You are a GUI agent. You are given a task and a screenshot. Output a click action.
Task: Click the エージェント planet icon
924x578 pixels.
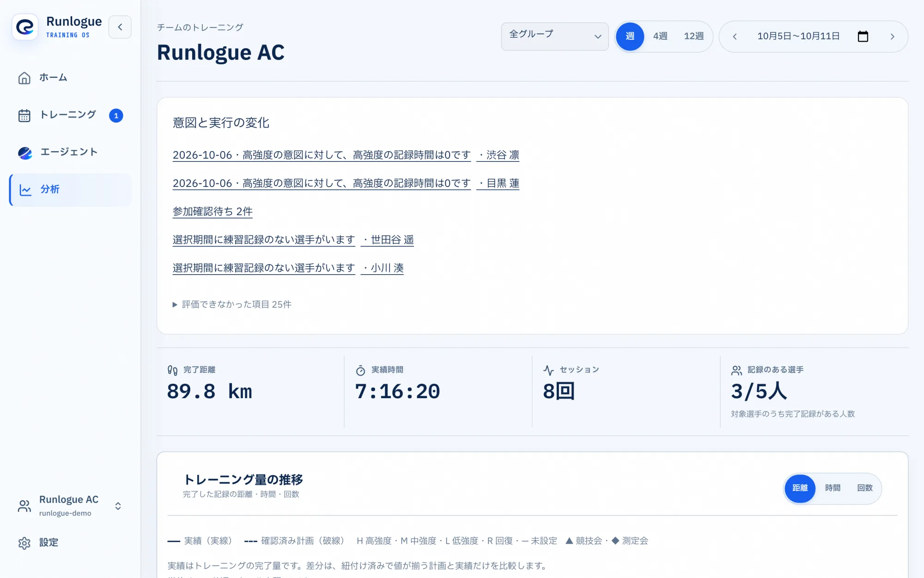point(25,153)
